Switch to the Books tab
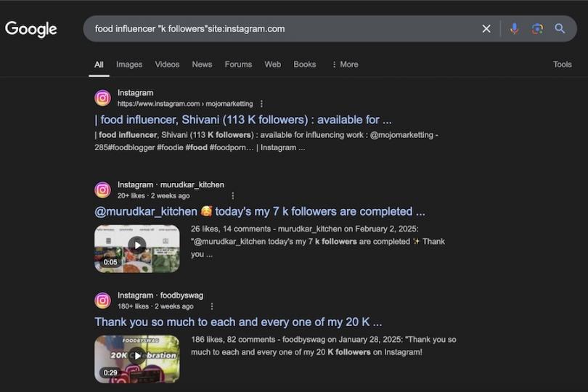Viewport: 588px width, 392px height. pos(304,65)
